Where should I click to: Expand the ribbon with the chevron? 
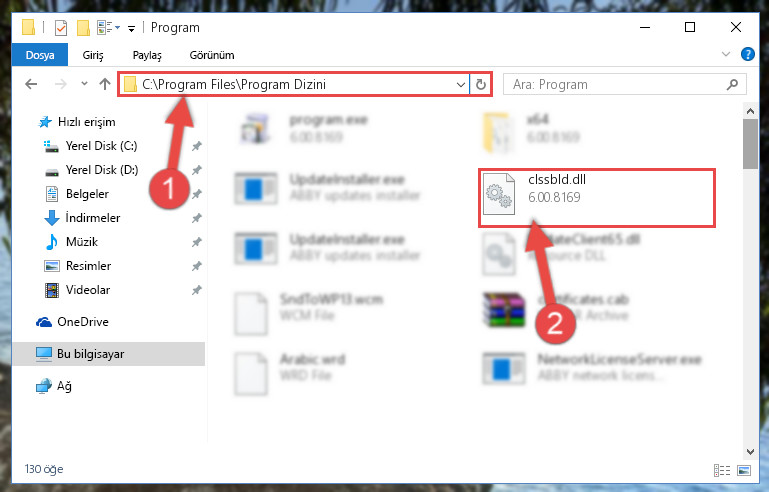(726, 54)
